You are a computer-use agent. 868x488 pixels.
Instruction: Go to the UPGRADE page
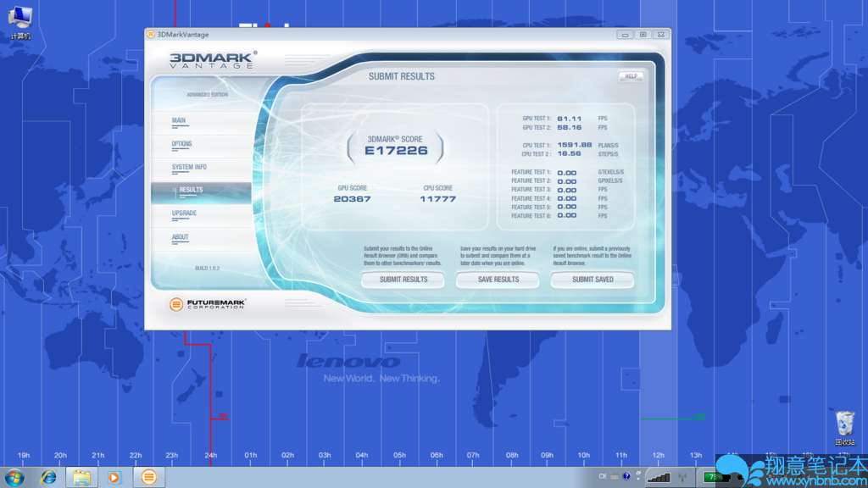(x=201, y=214)
